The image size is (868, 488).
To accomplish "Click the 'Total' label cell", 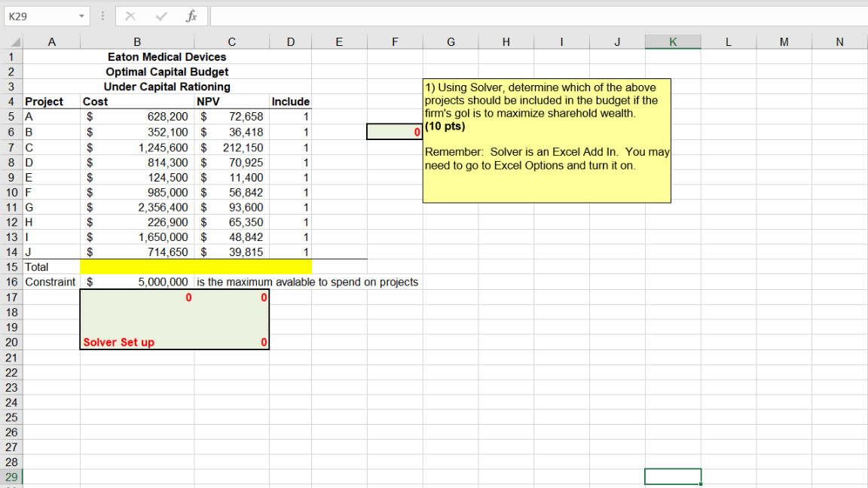I will click(x=51, y=267).
